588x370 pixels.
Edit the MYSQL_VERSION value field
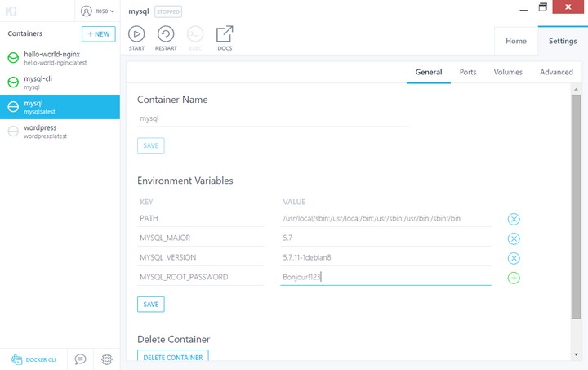click(385, 257)
